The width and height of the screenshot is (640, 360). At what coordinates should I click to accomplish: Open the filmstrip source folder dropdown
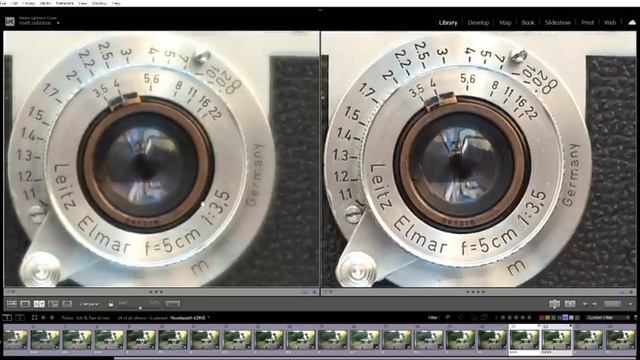click(x=209, y=318)
